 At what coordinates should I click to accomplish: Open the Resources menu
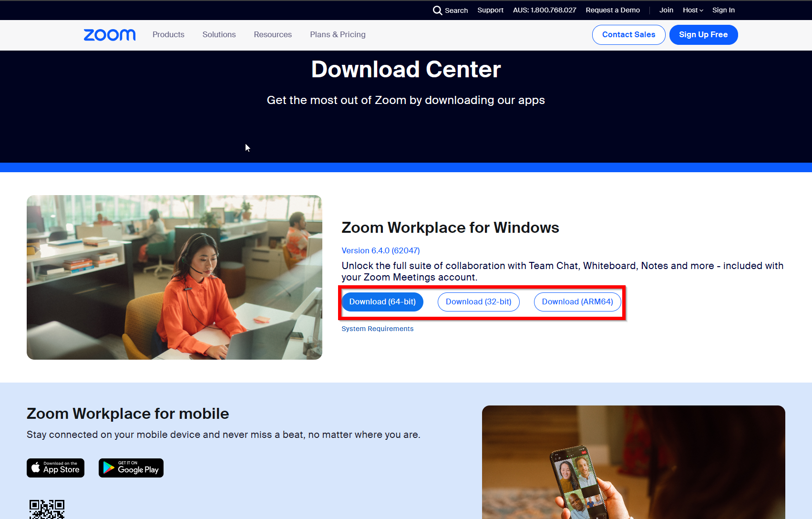[x=273, y=34]
